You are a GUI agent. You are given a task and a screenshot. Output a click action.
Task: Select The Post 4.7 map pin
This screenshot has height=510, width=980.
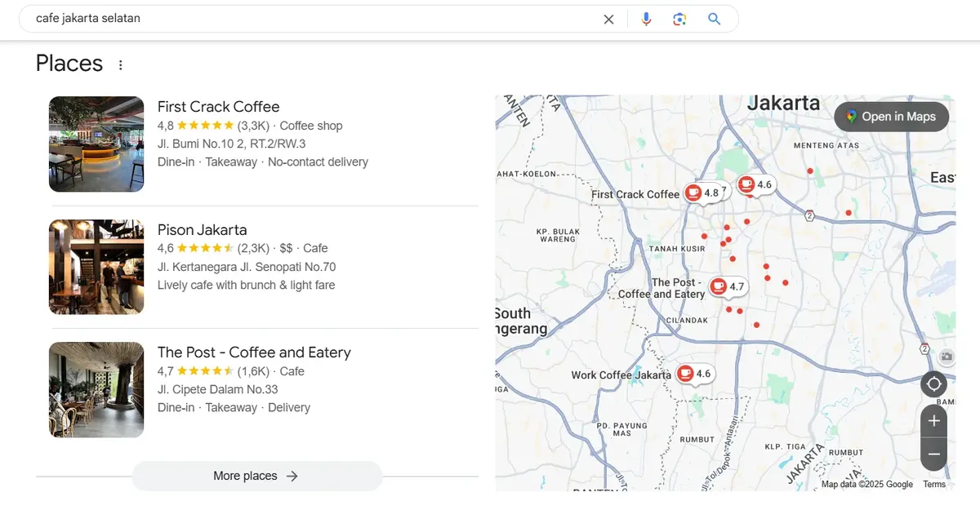(x=728, y=286)
